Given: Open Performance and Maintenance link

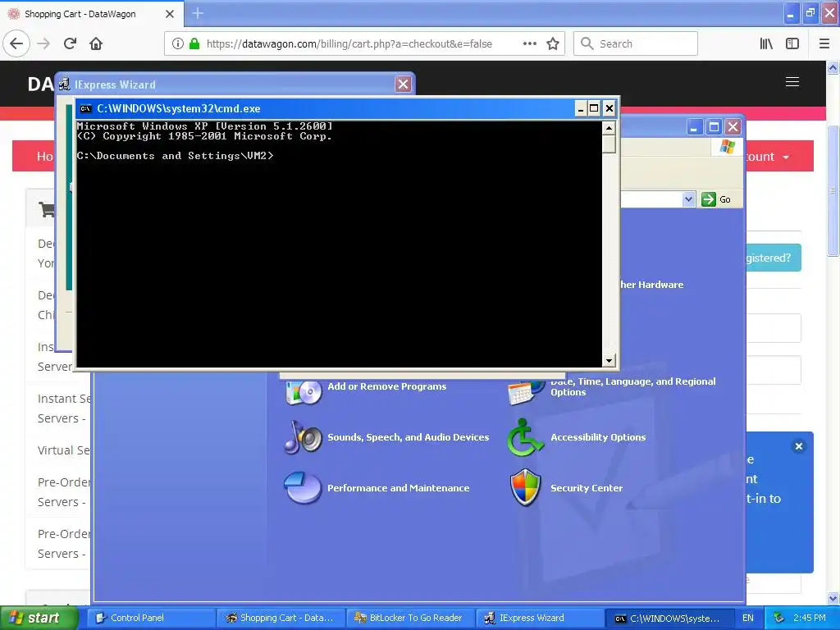Looking at the screenshot, I should (398, 488).
